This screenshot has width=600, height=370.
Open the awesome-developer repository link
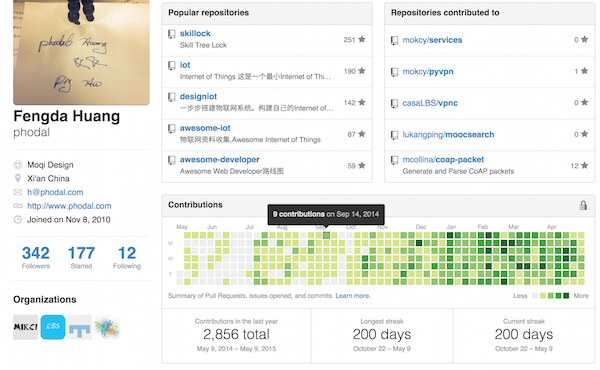(x=220, y=160)
